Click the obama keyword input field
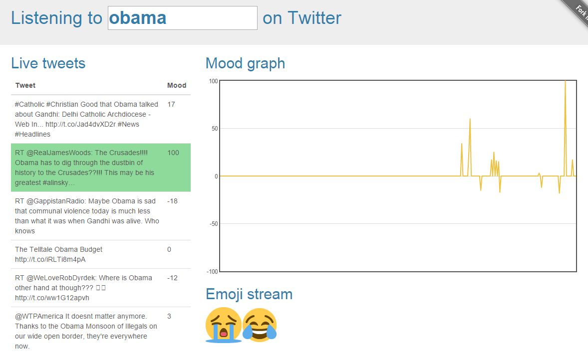 pos(183,18)
